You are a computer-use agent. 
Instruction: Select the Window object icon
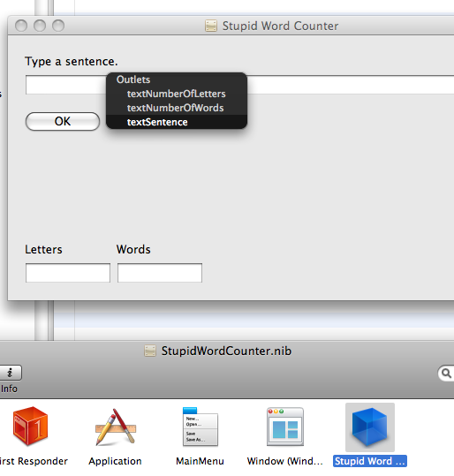tap(285, 427)
